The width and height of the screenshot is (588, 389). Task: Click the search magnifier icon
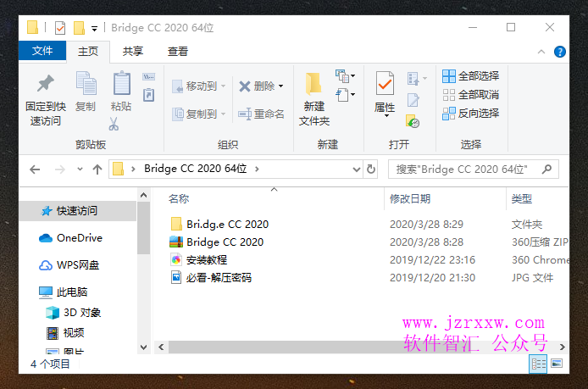pos(546,169)
